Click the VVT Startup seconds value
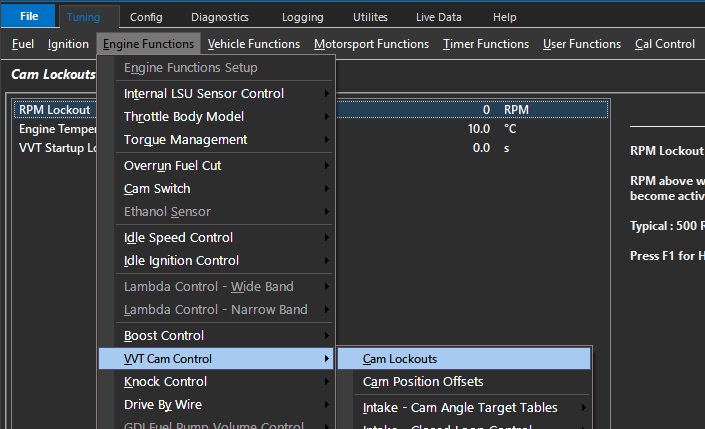This screenshot has height=429, width=705. [481, 148]
